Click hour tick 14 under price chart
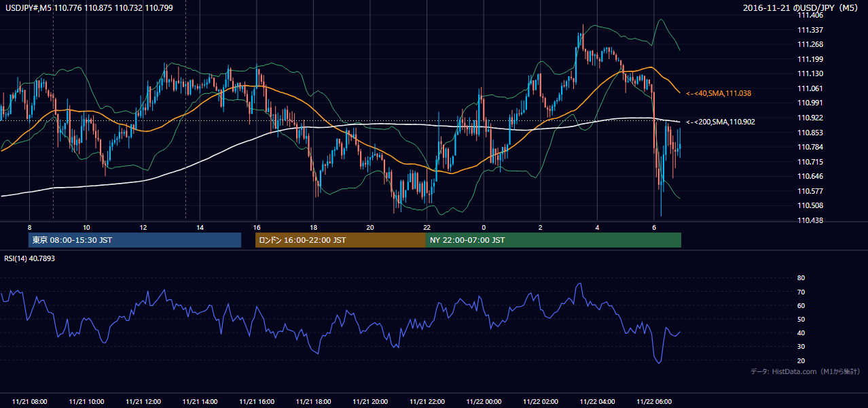Viewport: 868px width, 408px height. pyautogui.click(x=200, y=226)
